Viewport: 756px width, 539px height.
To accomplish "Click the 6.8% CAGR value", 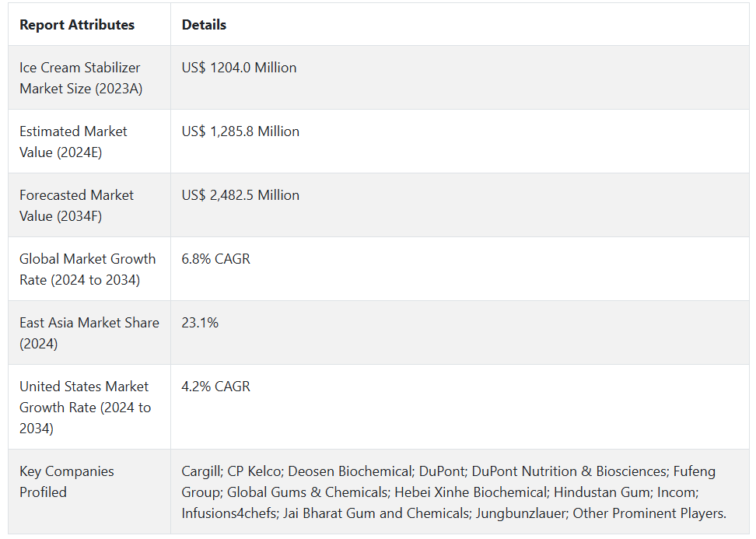I will pos(215,259).
